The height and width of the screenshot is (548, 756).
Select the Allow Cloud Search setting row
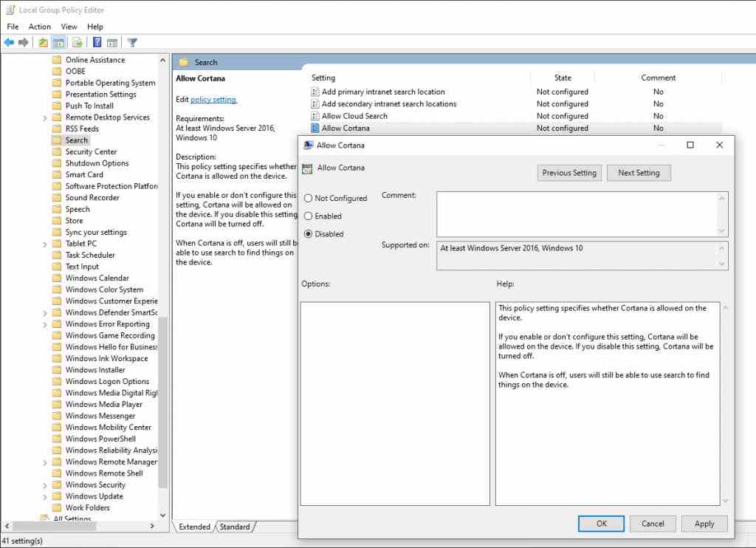click(x=516, y=116)
